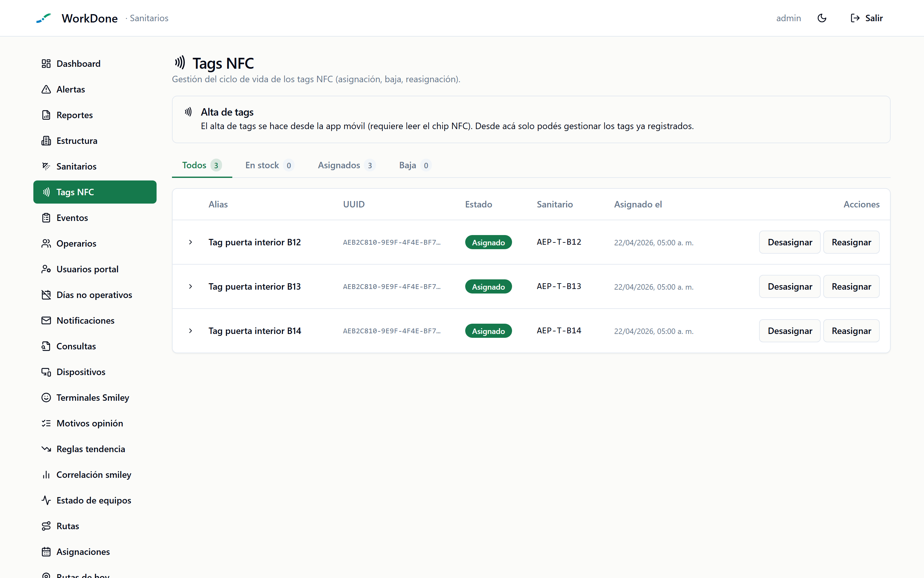This screenshot has height=578, width=924.
Task: Click the Días no operativos calendar icon
Action: coord(46,295)
